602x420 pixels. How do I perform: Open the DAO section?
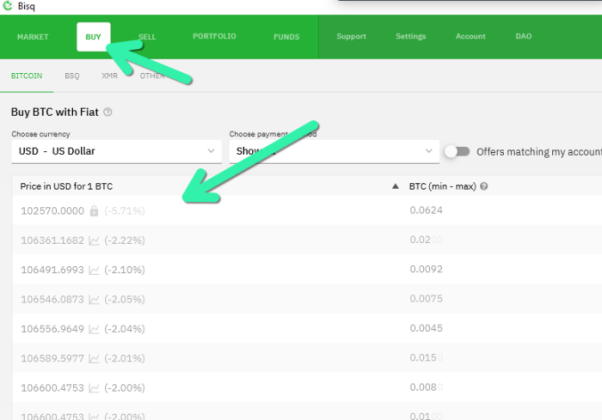point(523,37)
